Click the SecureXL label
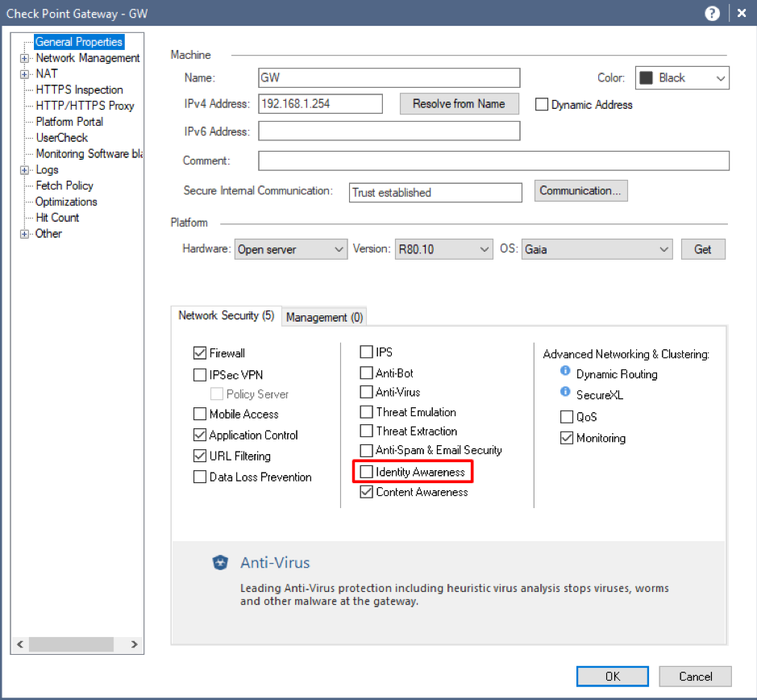 (600, 395)
